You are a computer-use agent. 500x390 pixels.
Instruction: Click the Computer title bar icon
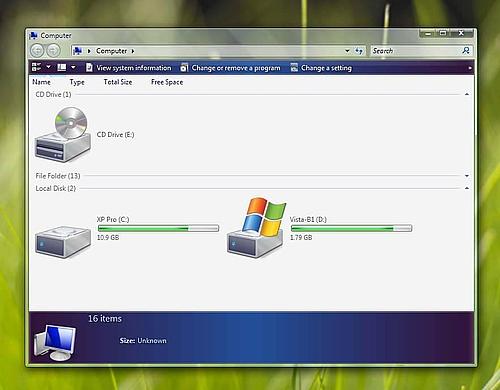(34, 35)
